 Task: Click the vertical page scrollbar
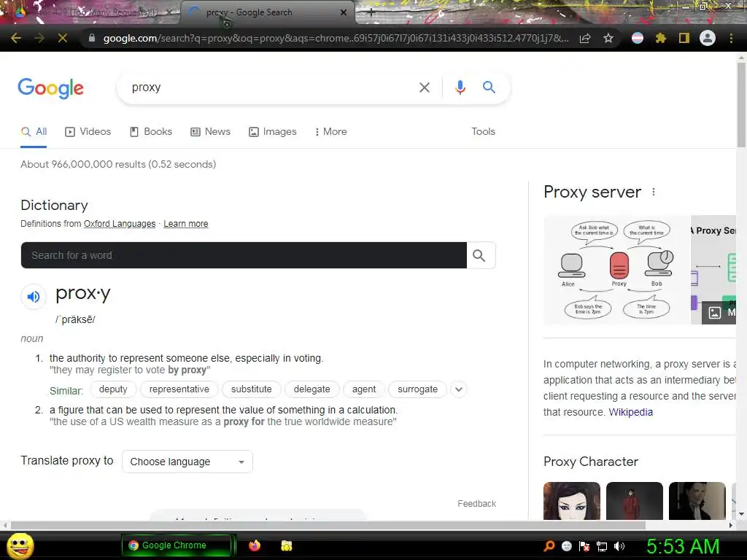(x=741, y=105)
